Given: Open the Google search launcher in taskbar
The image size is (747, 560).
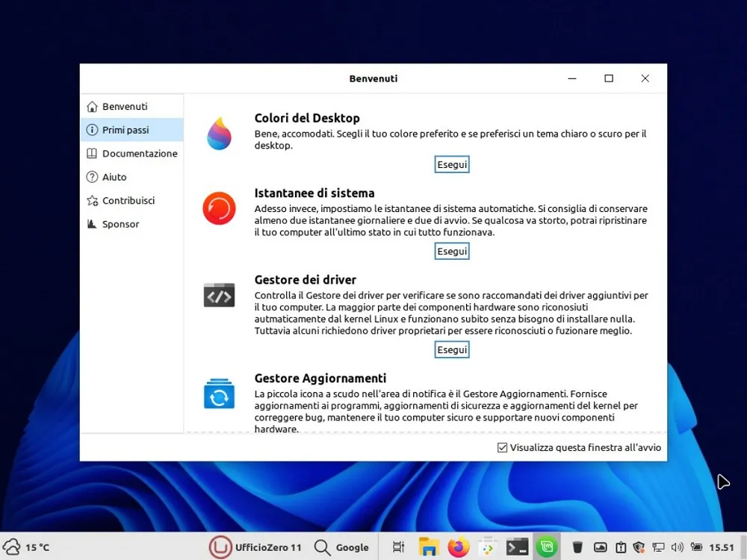Looking at the screenshot, I should point(341,547).
